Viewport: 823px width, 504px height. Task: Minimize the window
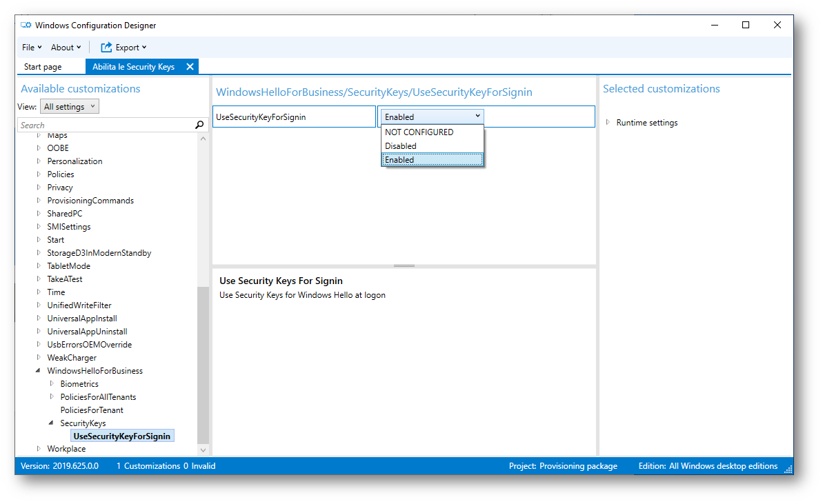(x=715, y=26)
